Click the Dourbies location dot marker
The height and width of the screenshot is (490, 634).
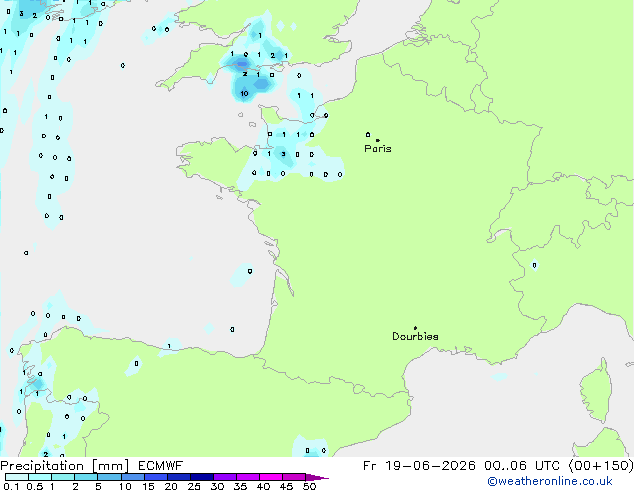(415, 328)
